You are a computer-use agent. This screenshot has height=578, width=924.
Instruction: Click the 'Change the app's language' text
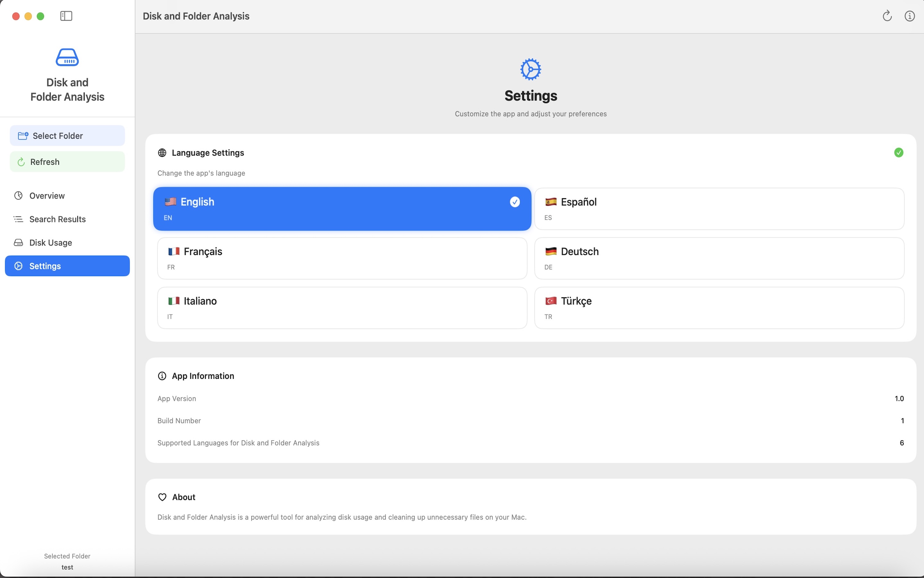[201, 173]
